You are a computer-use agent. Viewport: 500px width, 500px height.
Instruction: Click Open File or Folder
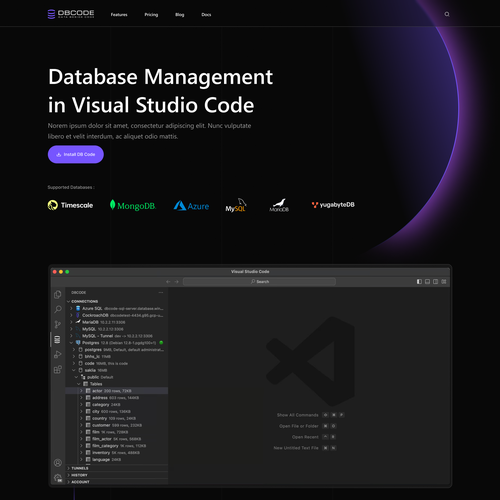click(x=299, y=426)
